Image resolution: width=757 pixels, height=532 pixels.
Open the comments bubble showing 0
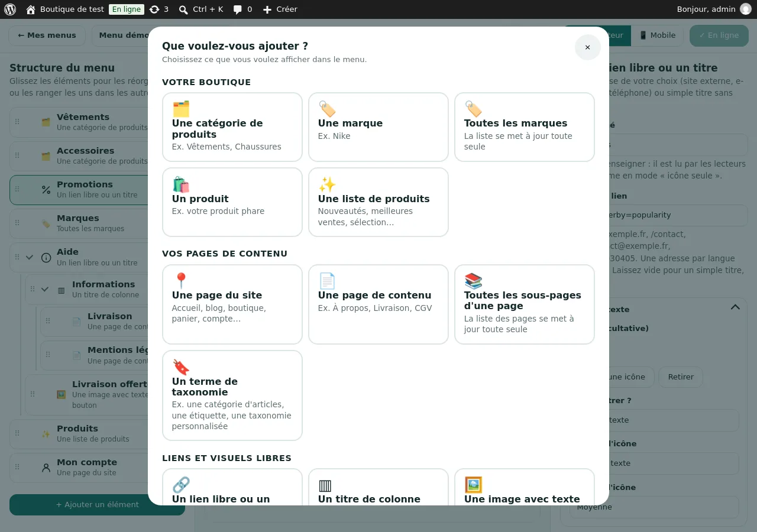pyautogui.click(x=242, y=9)
